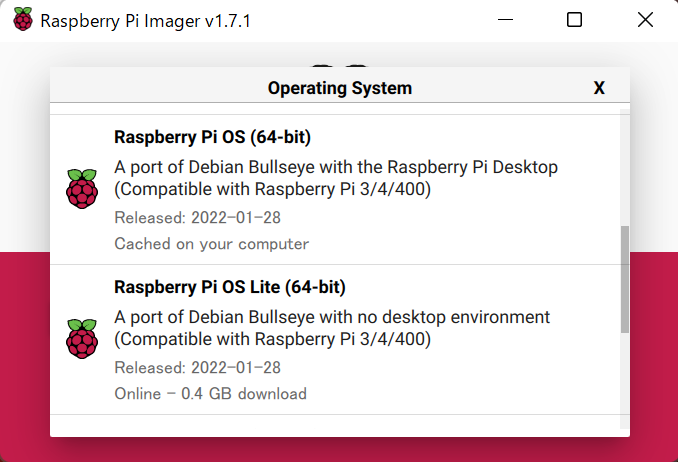Click the Raspberry Pi Imager title bar logo
678x462 pixels.
[x=23, y=19]
